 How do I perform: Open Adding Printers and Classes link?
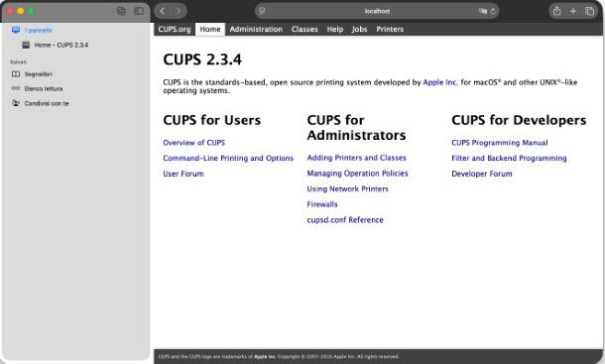356,158
